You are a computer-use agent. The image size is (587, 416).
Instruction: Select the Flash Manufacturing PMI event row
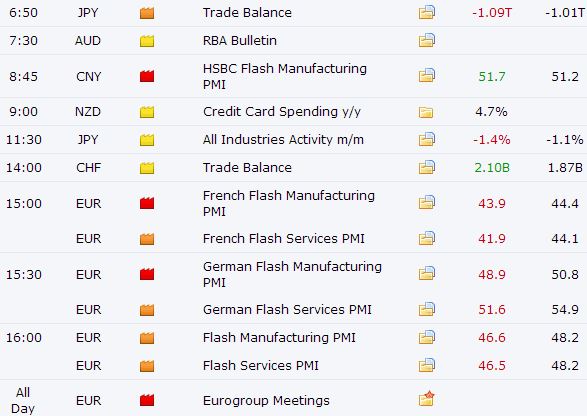pos(294,337)
